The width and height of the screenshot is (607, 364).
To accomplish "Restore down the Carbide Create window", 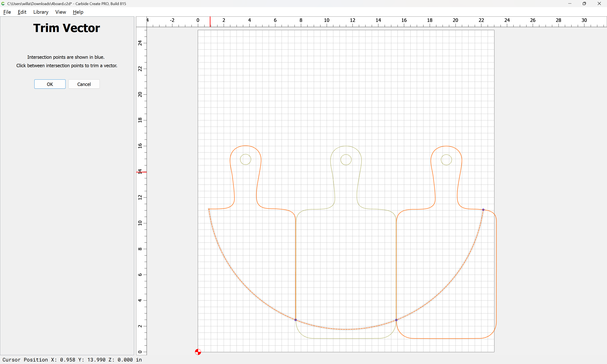I will pyautogui.click(x=584, y=3).
